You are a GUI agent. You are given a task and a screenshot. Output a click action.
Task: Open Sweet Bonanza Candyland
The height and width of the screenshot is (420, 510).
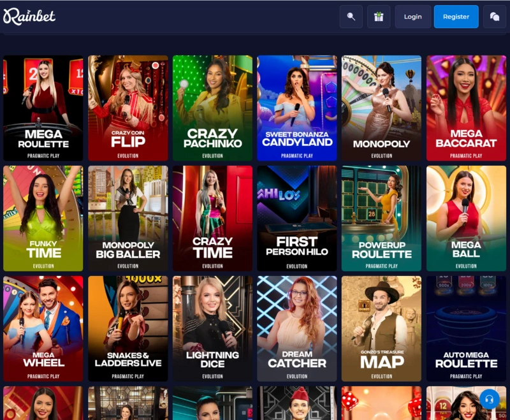point(296,107)
